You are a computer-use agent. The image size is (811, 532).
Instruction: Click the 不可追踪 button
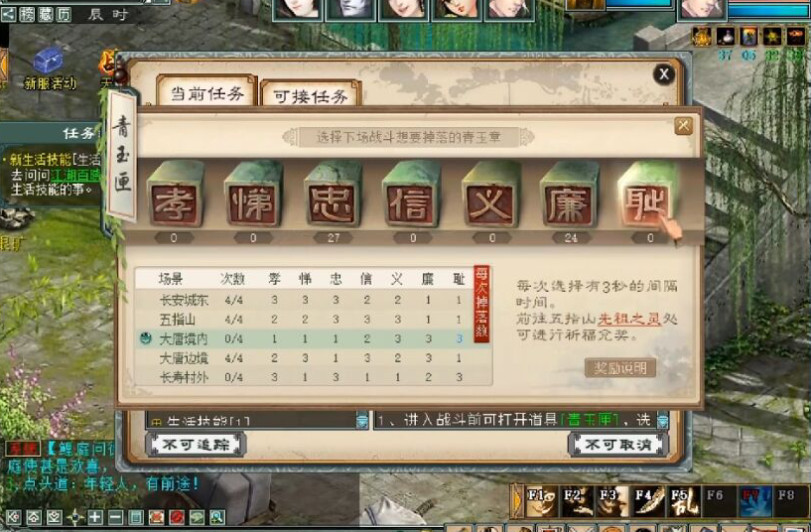[196, 445]
